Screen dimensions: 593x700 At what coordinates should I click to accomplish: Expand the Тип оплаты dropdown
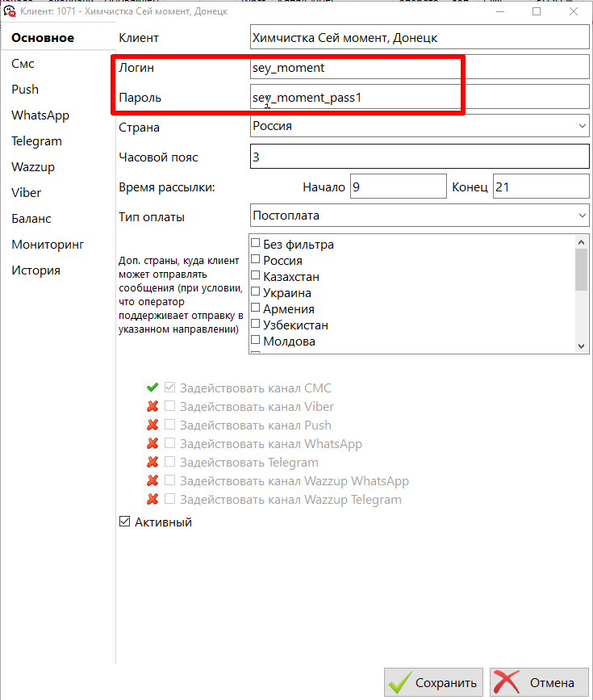[420, 216]
